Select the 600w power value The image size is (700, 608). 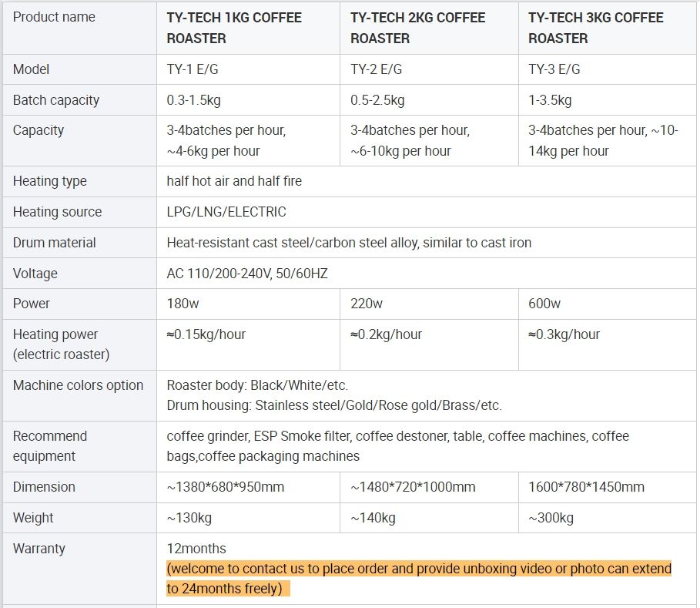tap(544, 304)
